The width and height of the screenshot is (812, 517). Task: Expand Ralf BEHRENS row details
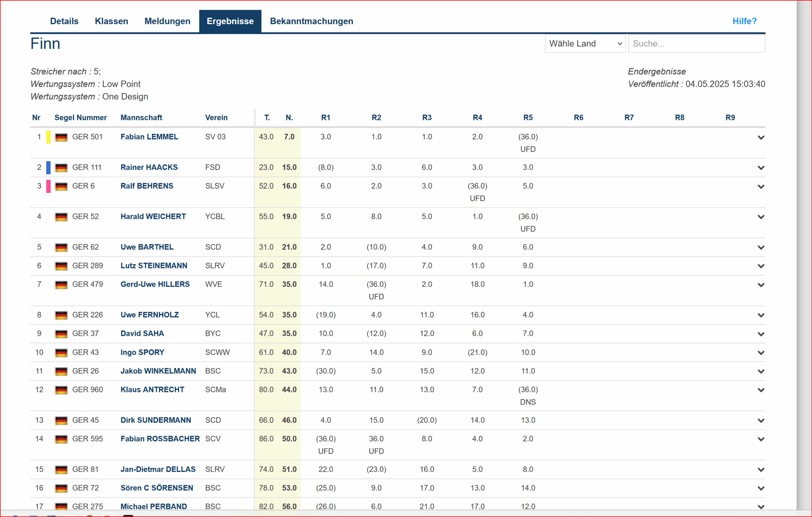[x=761, y=187]
